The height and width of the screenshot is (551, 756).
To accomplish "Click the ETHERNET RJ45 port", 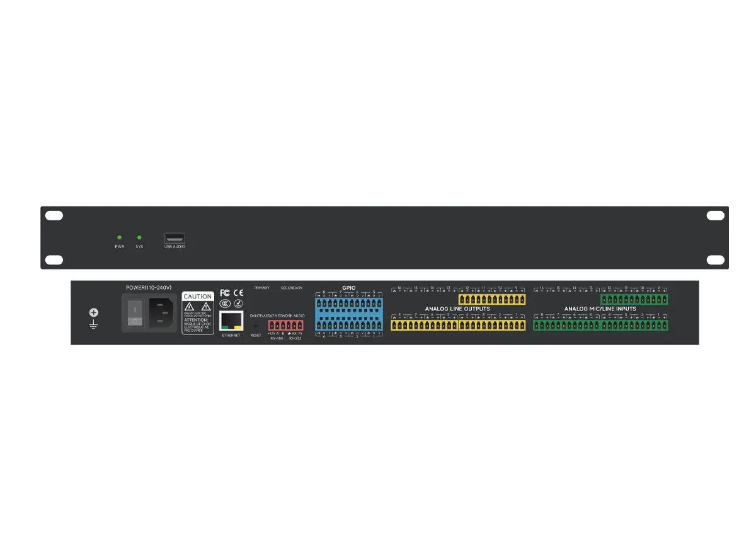I will 231,321.
